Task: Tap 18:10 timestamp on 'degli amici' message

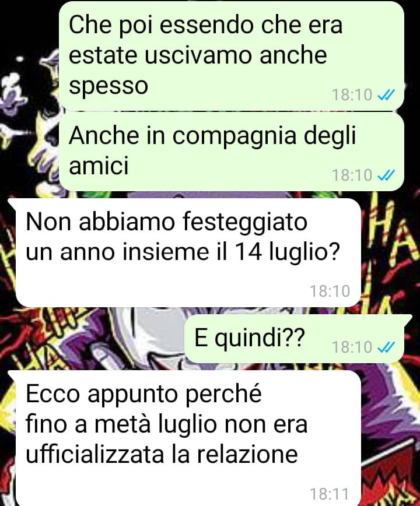Action: point(352,175)
